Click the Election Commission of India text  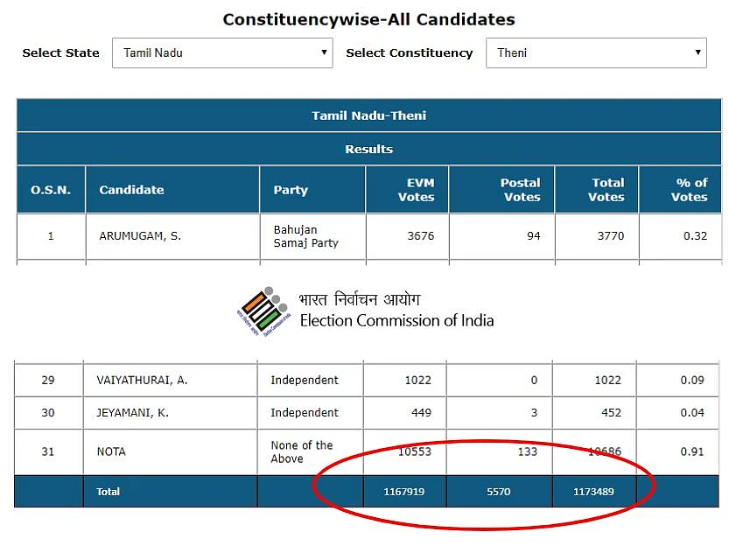[396, 320]
